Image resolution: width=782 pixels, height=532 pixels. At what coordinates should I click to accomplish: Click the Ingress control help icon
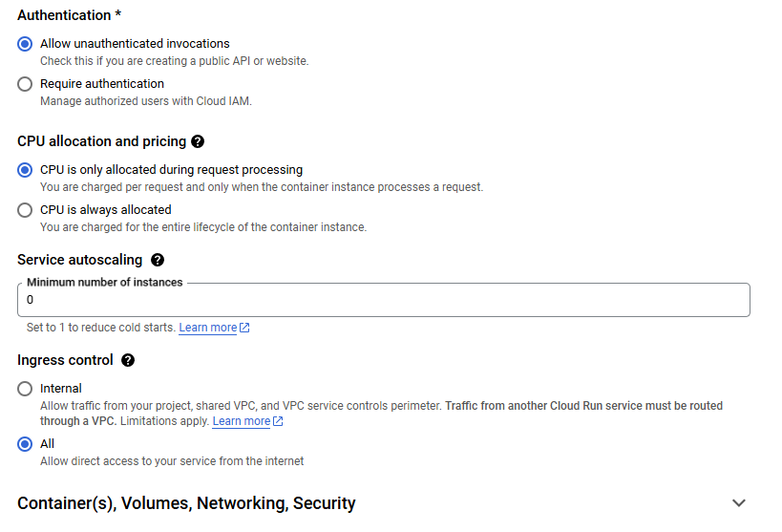(x=128, y=360)
